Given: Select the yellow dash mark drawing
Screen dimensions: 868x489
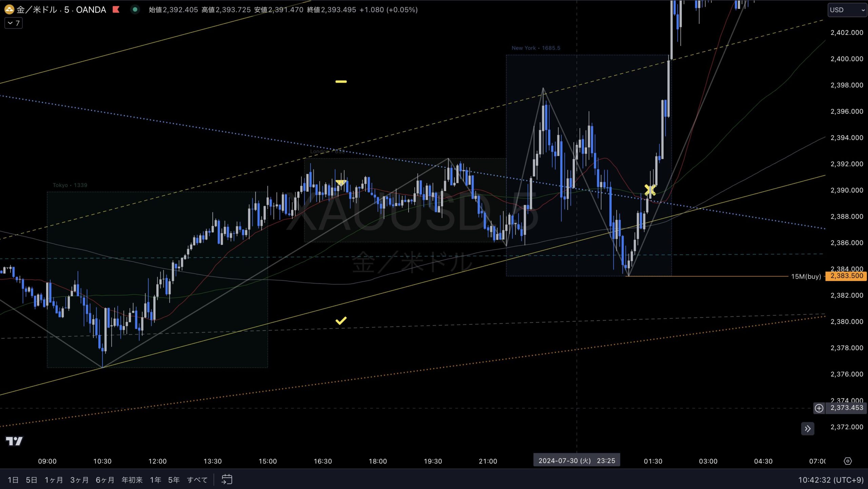Looking at the screenshot, I should click(x=341, y=81).
